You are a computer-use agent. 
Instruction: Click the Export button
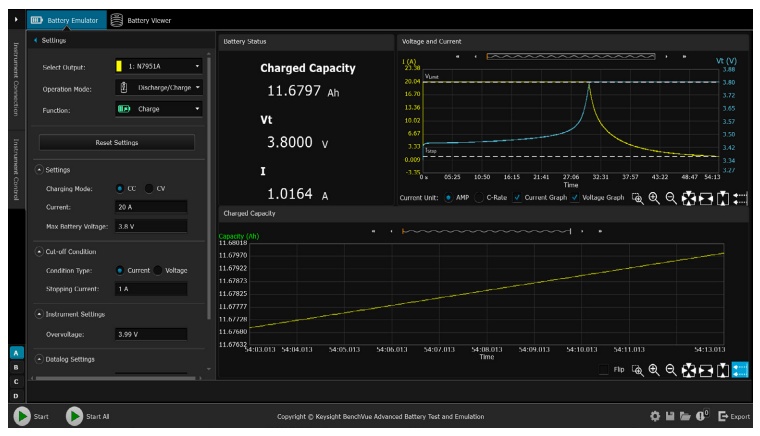click(734, 416)
